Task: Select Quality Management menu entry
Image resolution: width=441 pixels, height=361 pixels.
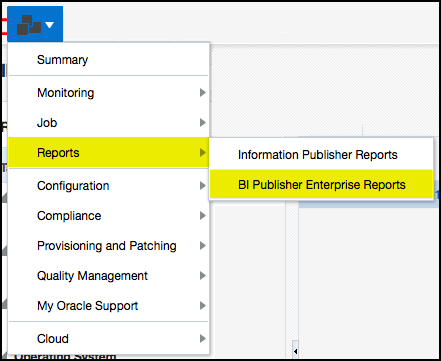Action: point(108,276)
